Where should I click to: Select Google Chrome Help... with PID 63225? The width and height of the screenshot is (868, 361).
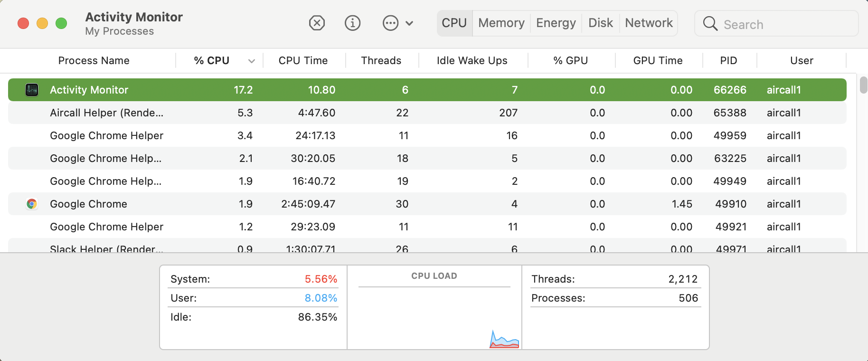click(106, 158)
